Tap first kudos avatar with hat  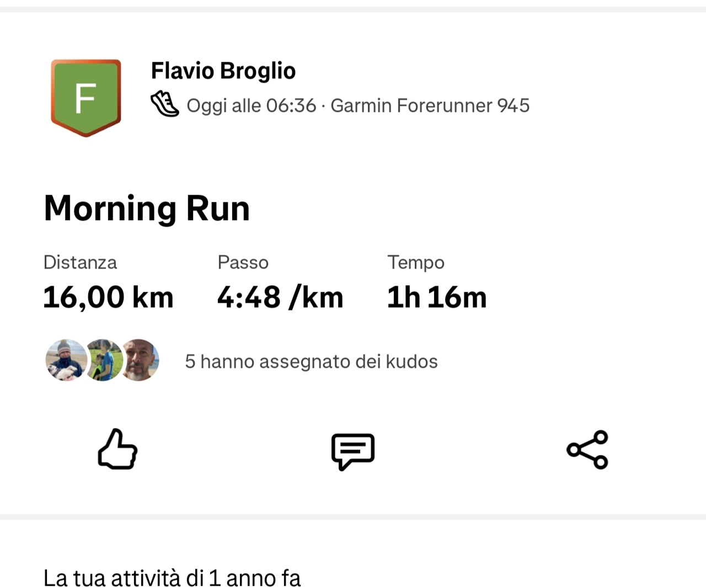(66, 360)
